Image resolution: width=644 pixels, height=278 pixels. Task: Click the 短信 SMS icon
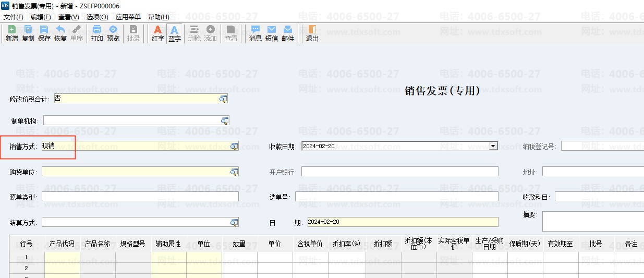coord(272,33)
